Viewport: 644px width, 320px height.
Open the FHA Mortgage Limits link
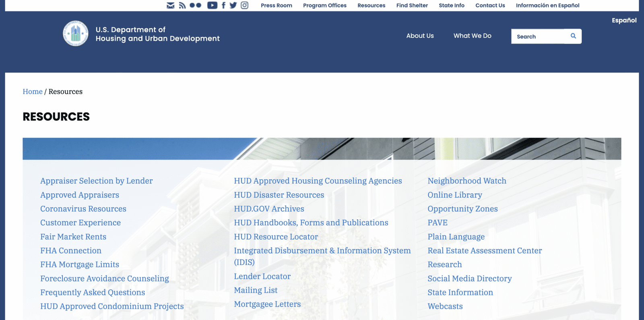click(x=80, y=264)
